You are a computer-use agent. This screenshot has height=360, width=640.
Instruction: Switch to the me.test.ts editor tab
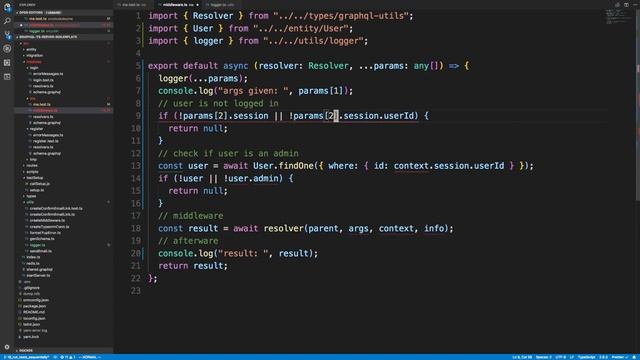pyautogui.click(x=134, y=5)
